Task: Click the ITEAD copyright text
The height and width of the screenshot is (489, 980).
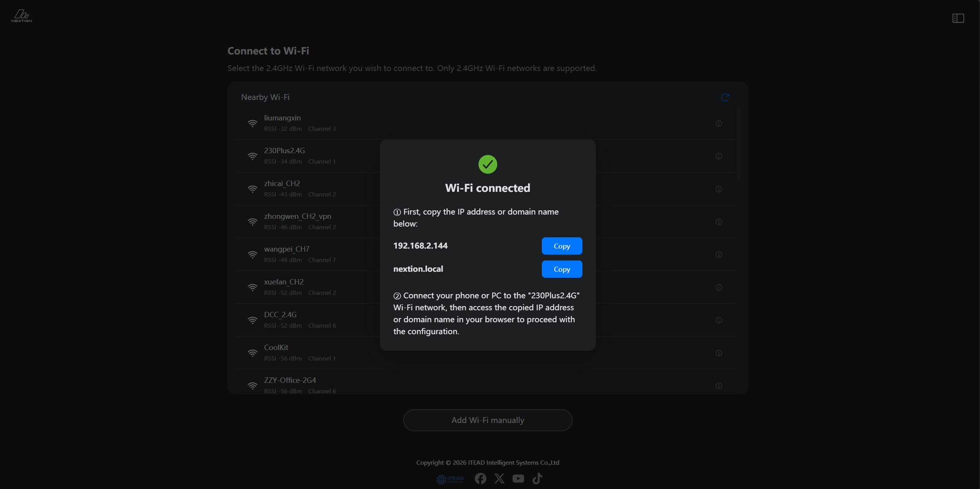Action: coord(488,462)
